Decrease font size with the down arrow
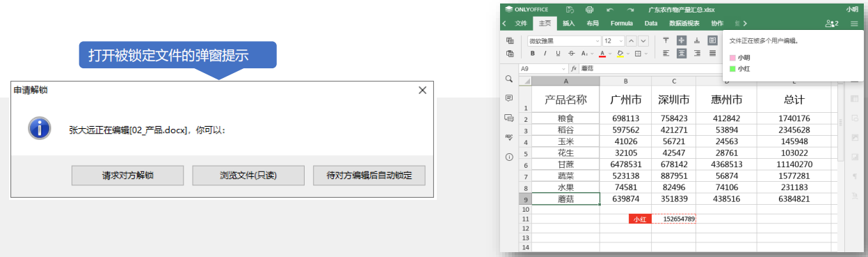 [643, 40]
